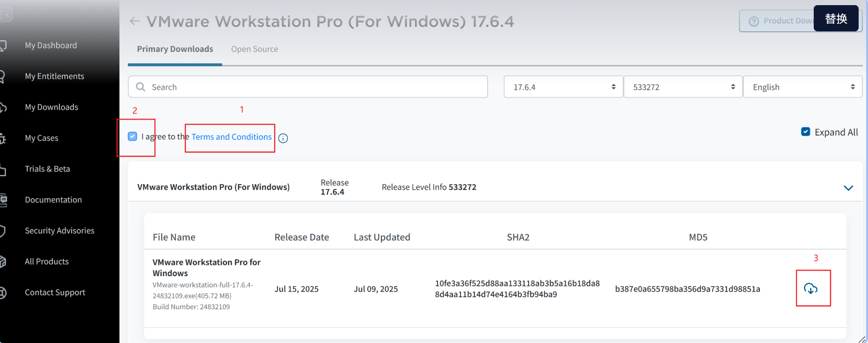868x343 pixels.
Task: Open the Terms and Conditions link
Action: pyautogui.click(x=232, y=137)
